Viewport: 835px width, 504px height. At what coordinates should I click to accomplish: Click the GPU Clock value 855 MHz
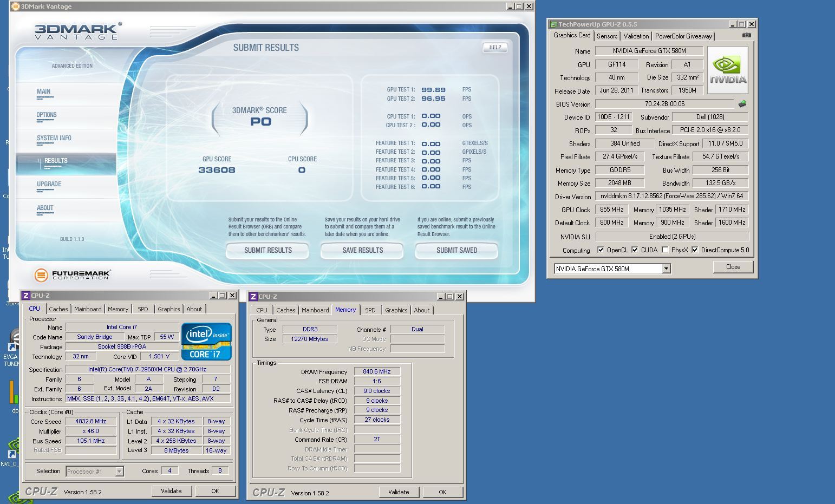pyautogui.click(x=612, y=210)
